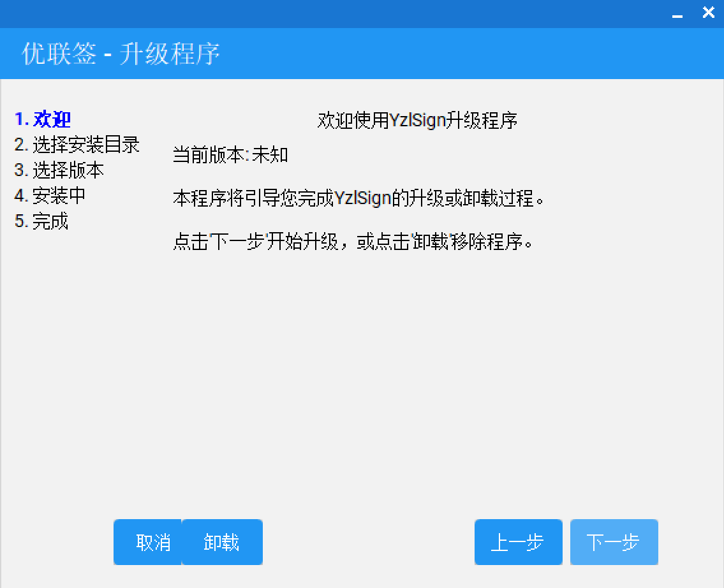This screenshot has width=724, height=588.
Task: Click the 卸载 (Uninstall) button
Action: pos(223,542)
